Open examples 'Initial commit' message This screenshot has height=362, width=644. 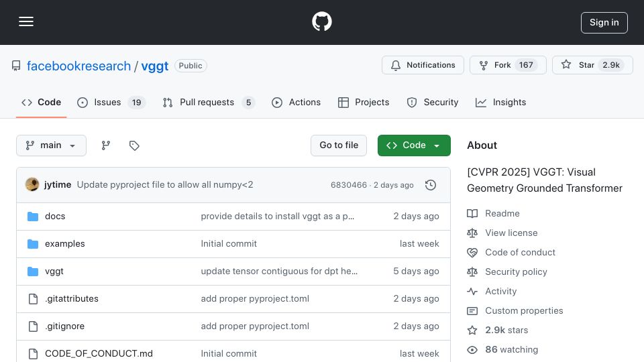tap(229, 244)
